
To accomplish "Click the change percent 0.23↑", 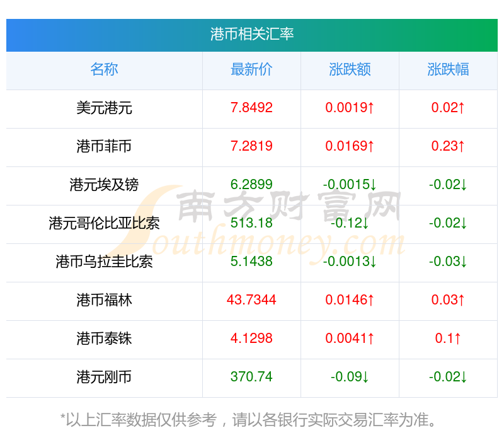I will pos(448,146).
